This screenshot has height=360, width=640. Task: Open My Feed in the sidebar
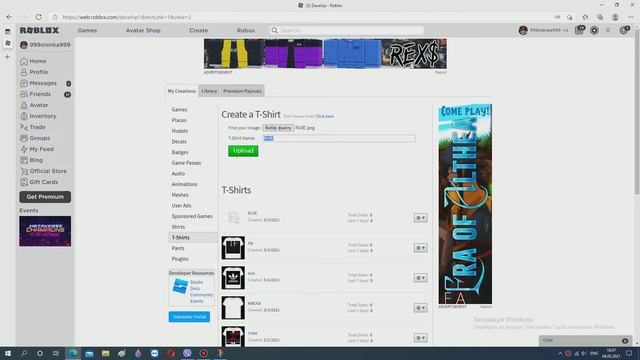pyautogui.click(x=37, y=149)
